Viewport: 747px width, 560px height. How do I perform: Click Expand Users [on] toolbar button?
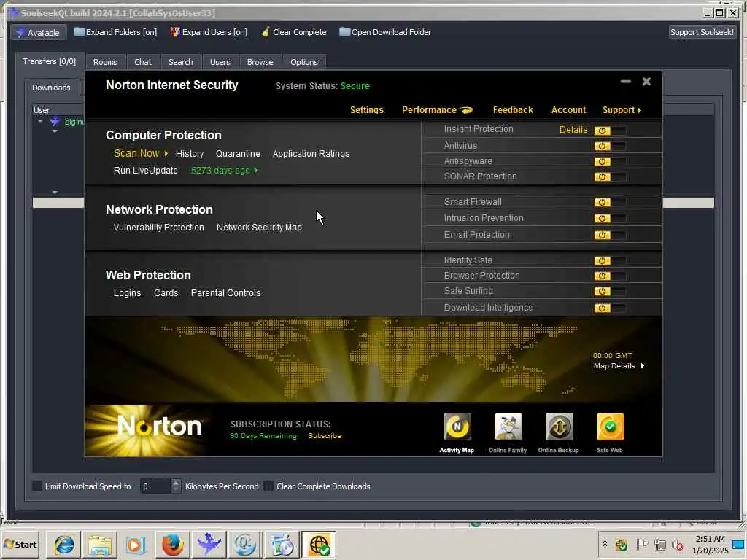(x=209, y=32)
